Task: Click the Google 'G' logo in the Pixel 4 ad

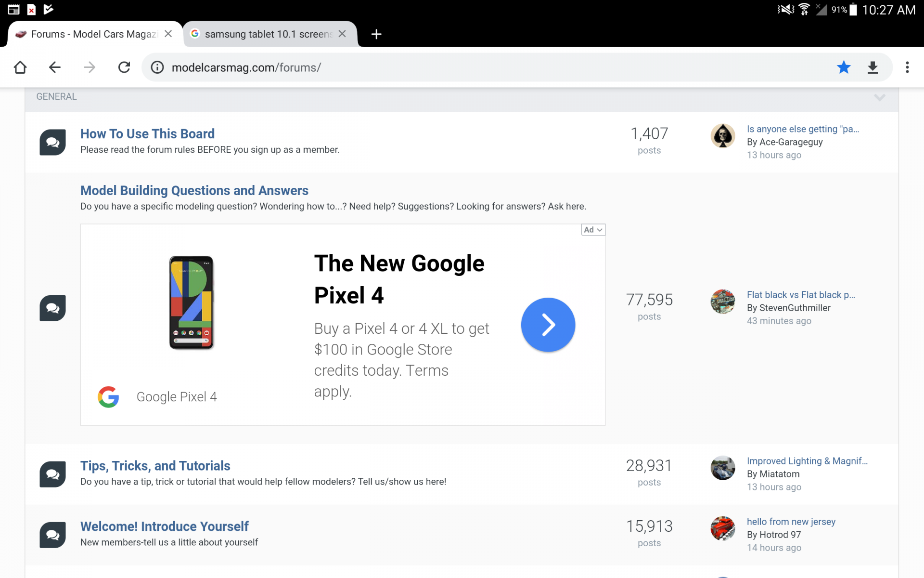Action: tap(108, 396)
